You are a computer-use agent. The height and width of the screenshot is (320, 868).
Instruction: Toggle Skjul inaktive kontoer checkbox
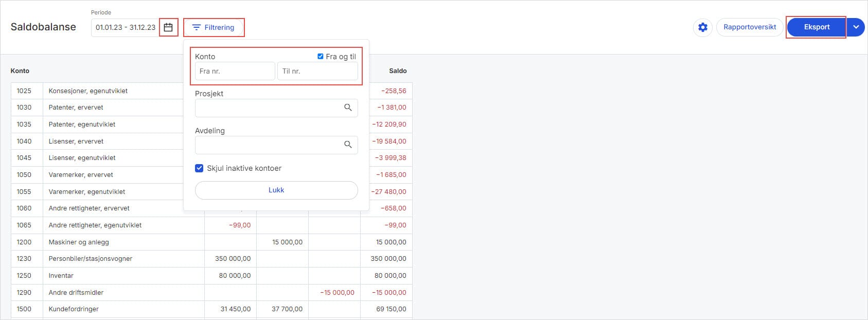click(199, 168)
